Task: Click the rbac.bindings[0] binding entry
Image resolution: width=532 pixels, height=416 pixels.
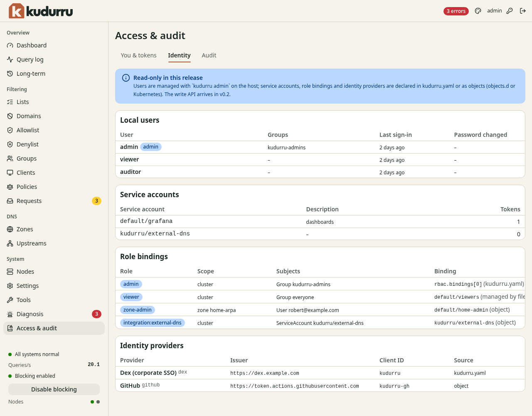Action: point(458,284)
